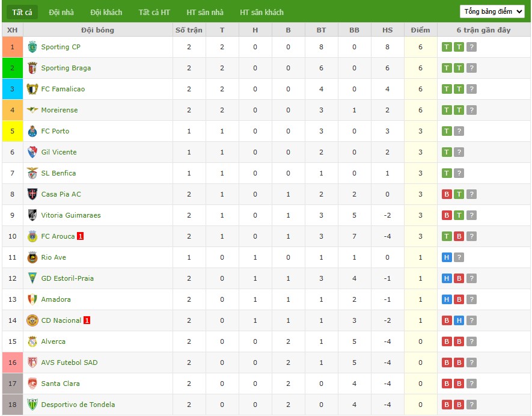Click the Rio Ave club logo
The image size is (532, 416).
(x=32, y=257)
